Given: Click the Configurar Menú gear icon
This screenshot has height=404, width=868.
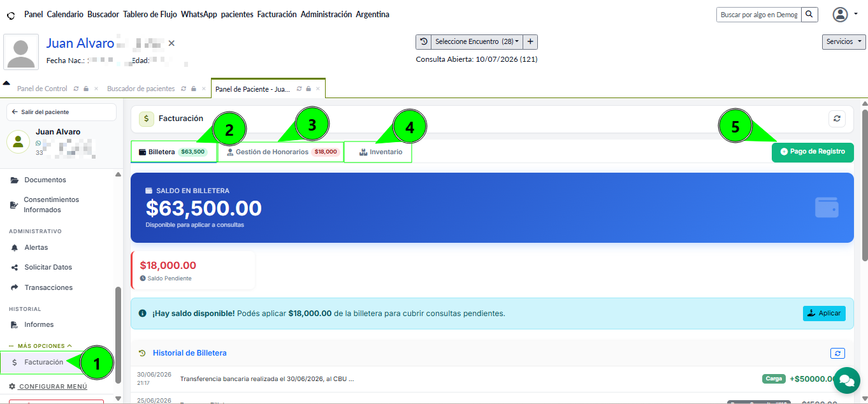Looking at the screenshot, I should tap(12, 387).
